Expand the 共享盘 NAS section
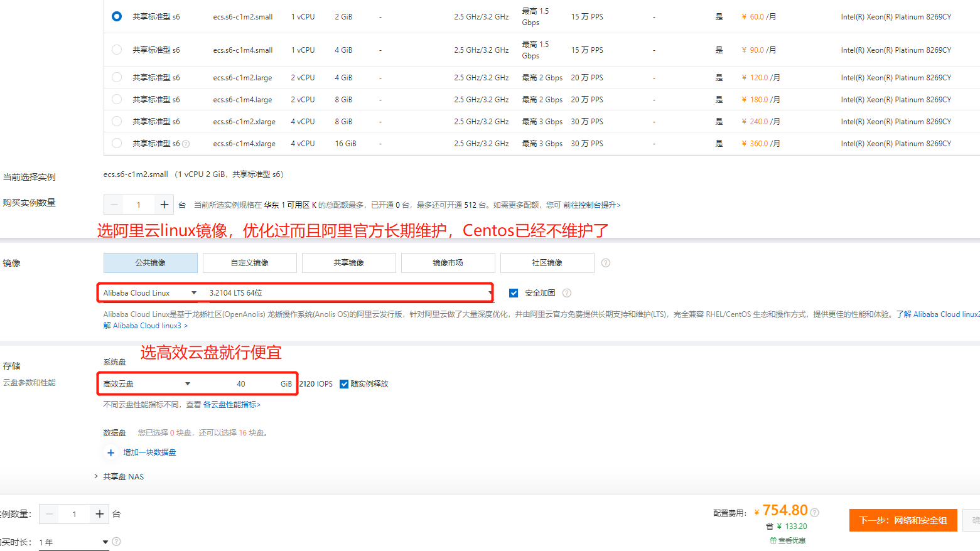Screen dimensions: 980x551 [x=119, y=477]
